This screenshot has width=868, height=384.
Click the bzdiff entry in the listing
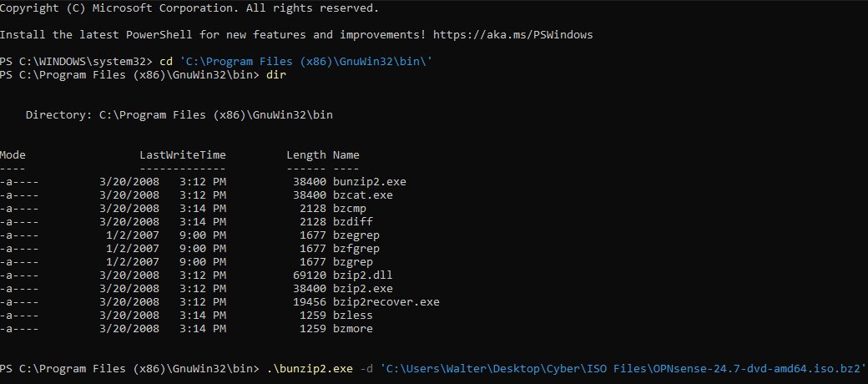coord(353,221)
